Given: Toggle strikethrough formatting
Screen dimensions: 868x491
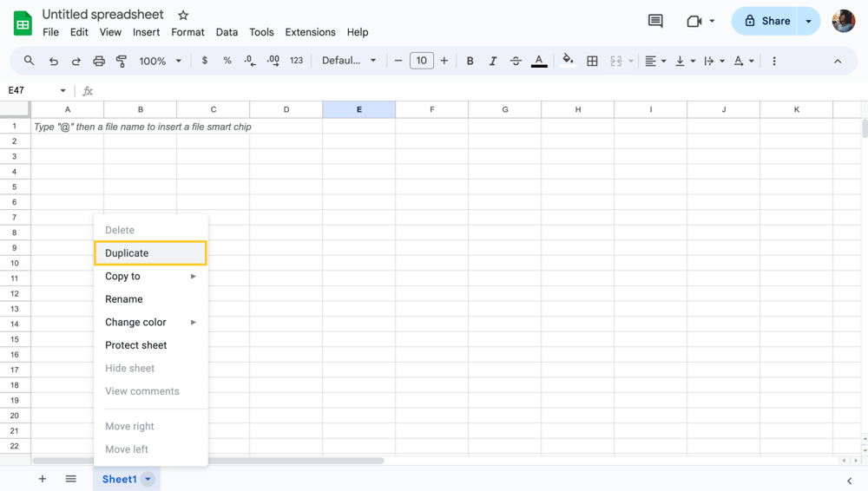Looking at the screenshot, I should click(516, 61).
